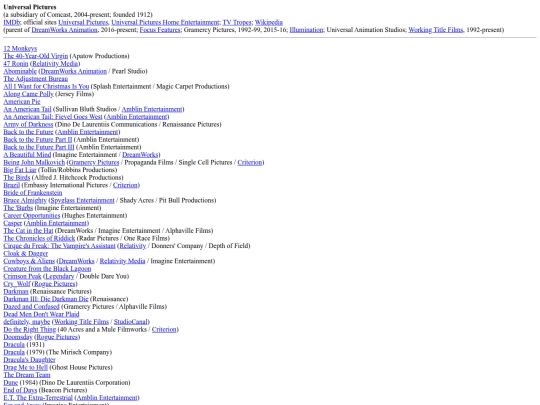Open Creature from the Black Lagoon link
The width and height of the screenshot is (540, 405).
point(47,268)
